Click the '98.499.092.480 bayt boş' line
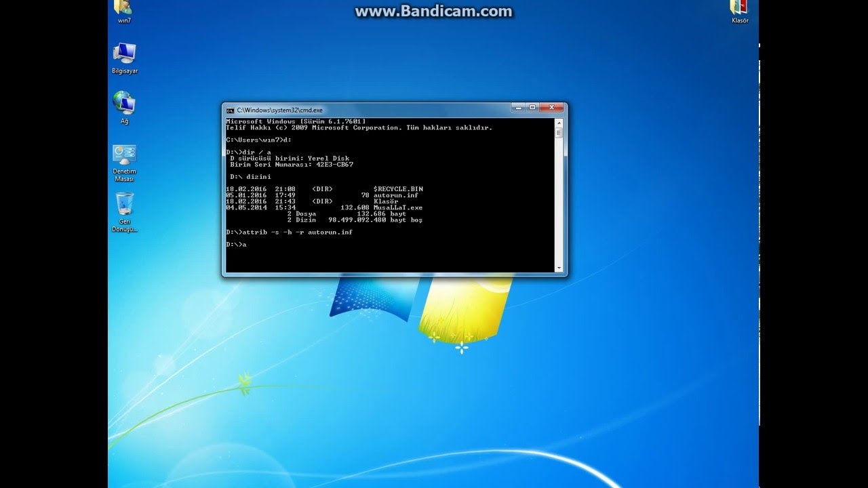 click(355, 220)
